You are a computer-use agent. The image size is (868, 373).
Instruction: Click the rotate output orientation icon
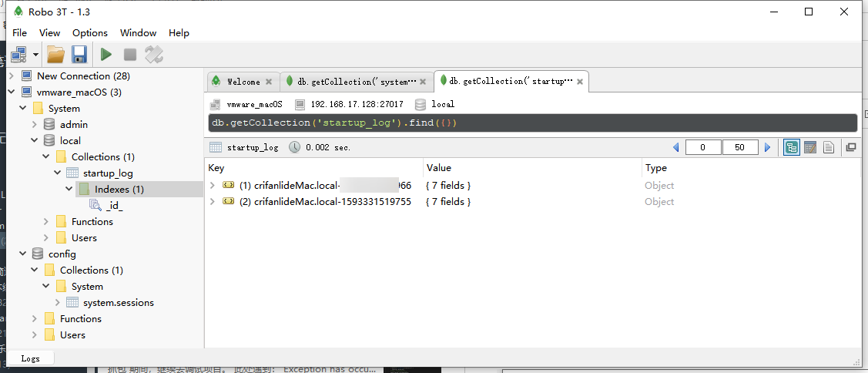point(154,54)
